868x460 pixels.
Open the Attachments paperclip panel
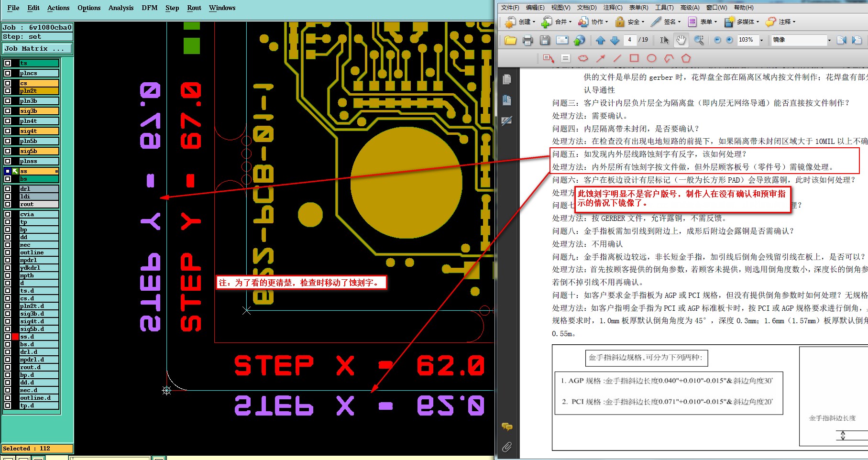pyautogui.click(x=507, y=447)
